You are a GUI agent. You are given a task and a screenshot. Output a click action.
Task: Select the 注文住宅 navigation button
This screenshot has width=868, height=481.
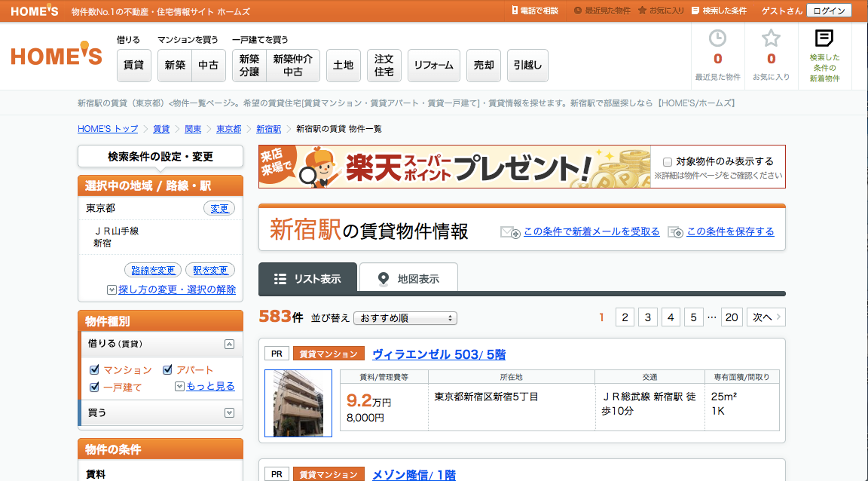[384, 66]
